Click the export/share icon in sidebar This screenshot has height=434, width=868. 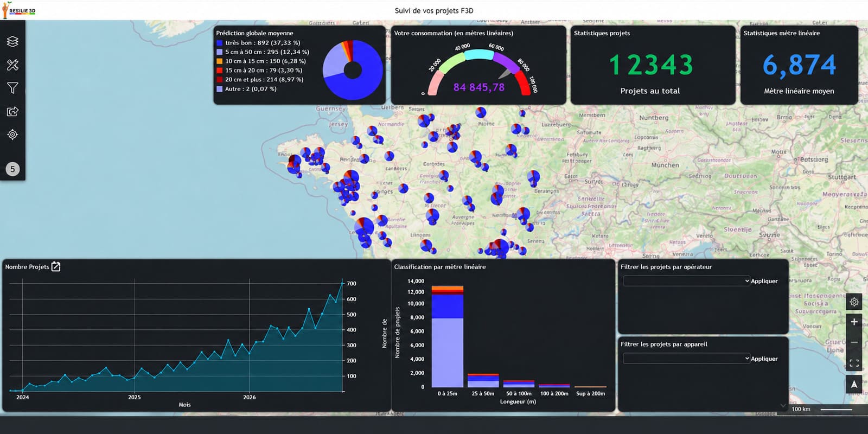click(x=12, y=111)
